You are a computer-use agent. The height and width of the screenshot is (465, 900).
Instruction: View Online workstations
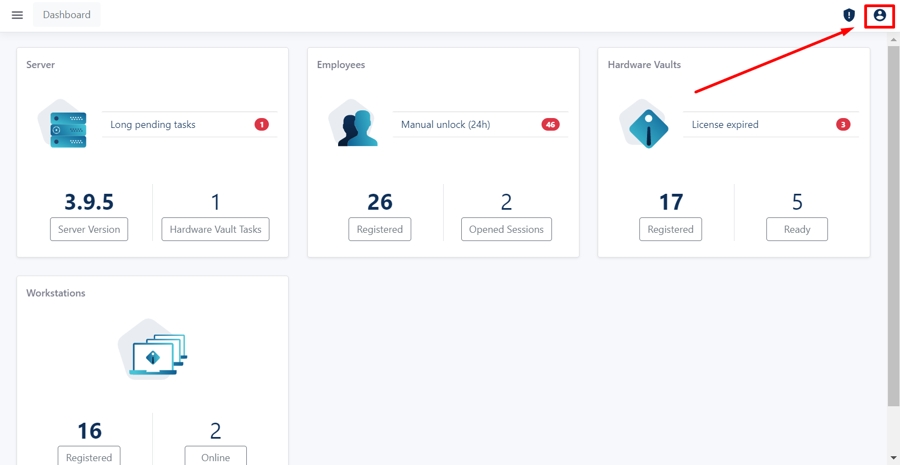(215, 457)
